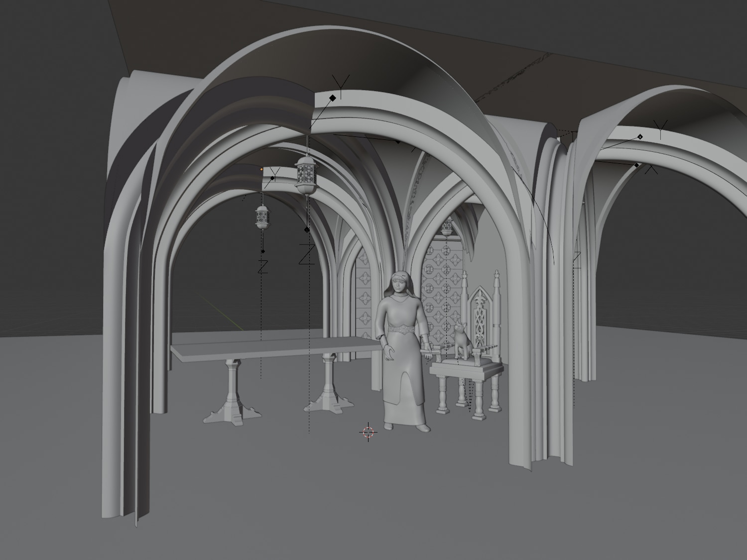Click the small Z axis label on left
The height and width of the screenshot is (560, 747).
pos(262,267)
